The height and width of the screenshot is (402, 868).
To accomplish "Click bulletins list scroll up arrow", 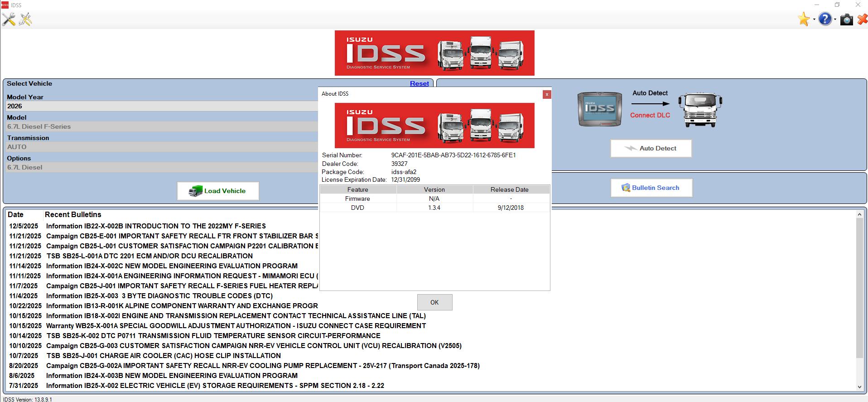I will click(x=859, y=214).
